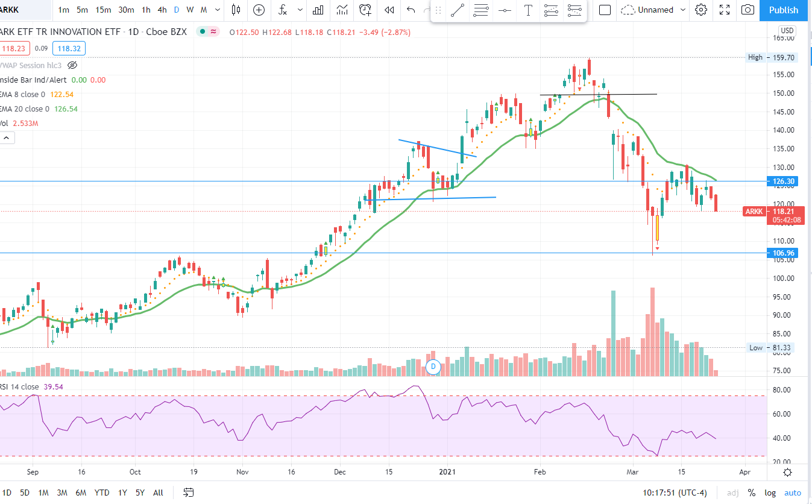This screenshot has height=504, width=812.
Task: Click the ARKK symbol search field
Action: point(24,10)
